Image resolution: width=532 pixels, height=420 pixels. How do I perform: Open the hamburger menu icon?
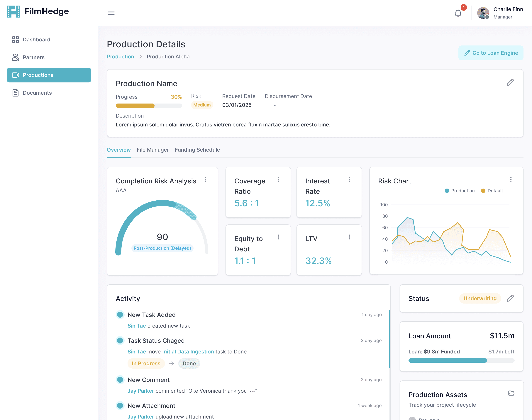111,13
